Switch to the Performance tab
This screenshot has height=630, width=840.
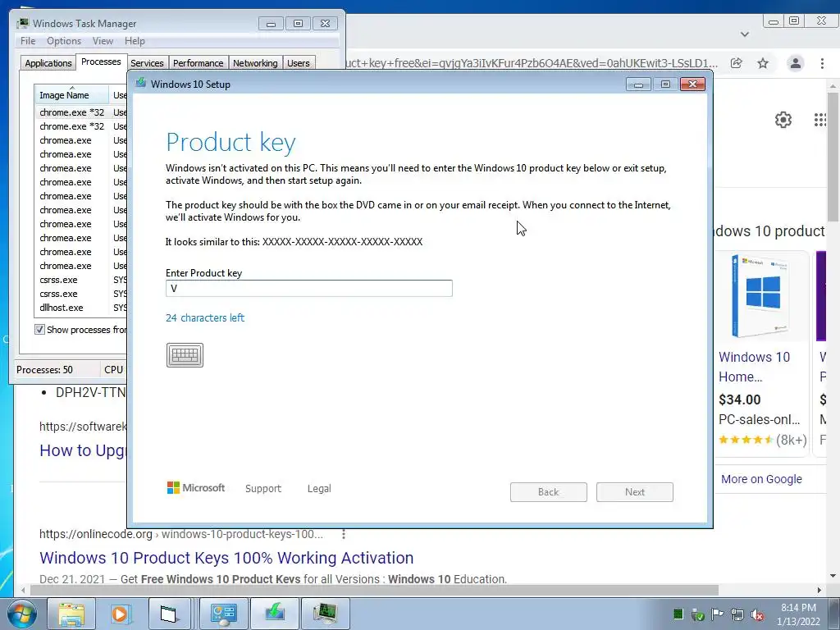(199, 63)
